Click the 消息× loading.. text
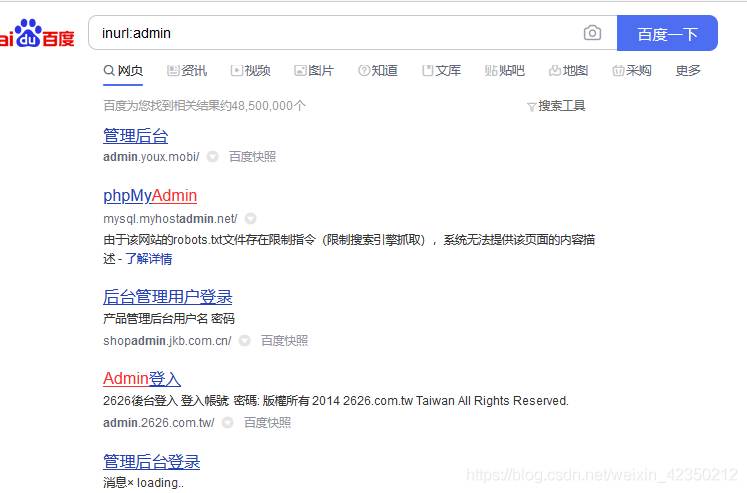Screen dimensions: 747x493 point(143,483)
